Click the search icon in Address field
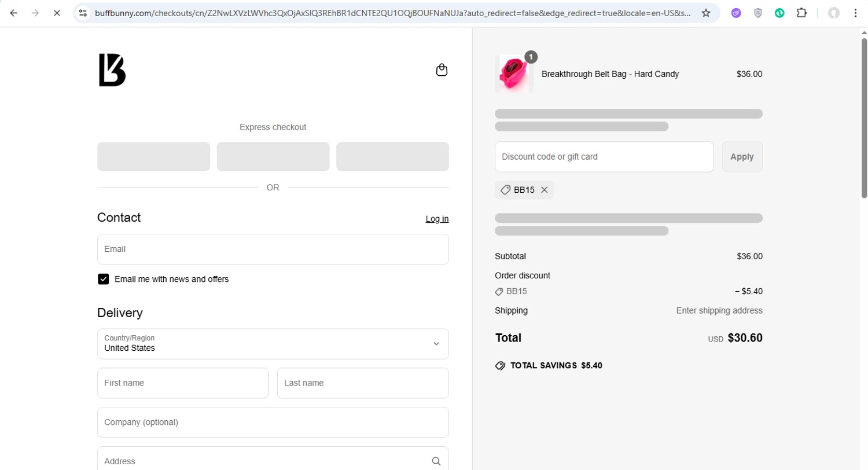Screen dimensions: 868x470 tap(436, 461)
